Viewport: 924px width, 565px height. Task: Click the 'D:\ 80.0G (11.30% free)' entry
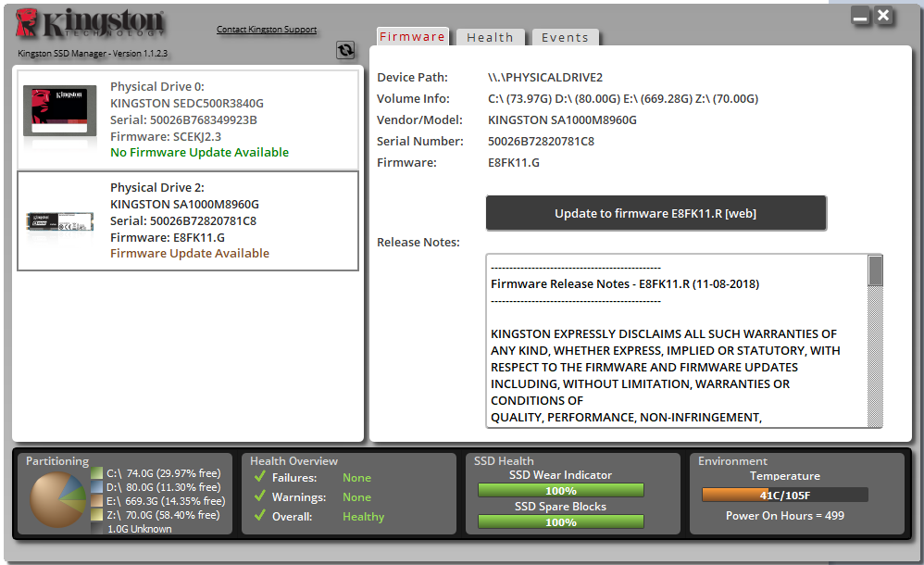point(164,487)
